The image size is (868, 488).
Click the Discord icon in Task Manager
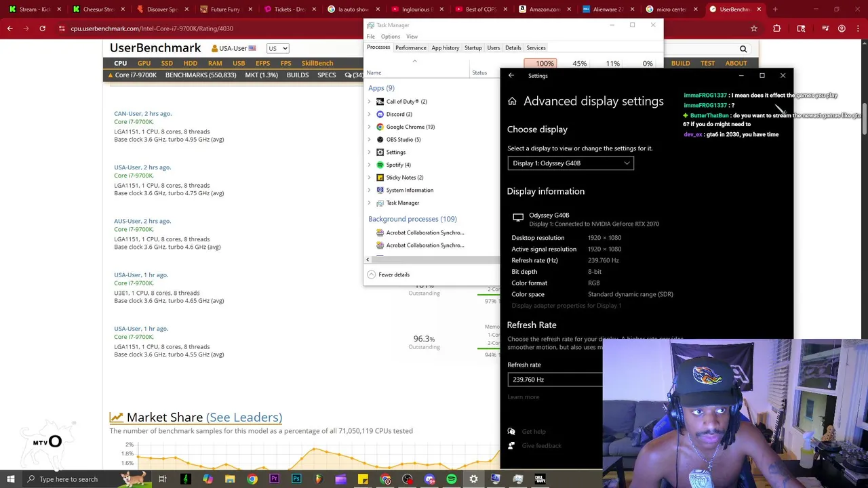(x=380, y=114)
